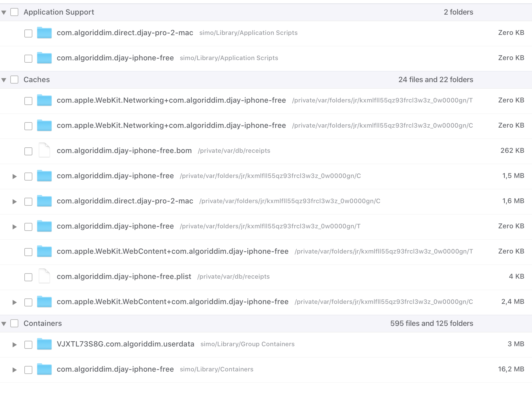Check the Caches group checkbox
Viewport: 532px width, 404px height.
coord(14,80)
